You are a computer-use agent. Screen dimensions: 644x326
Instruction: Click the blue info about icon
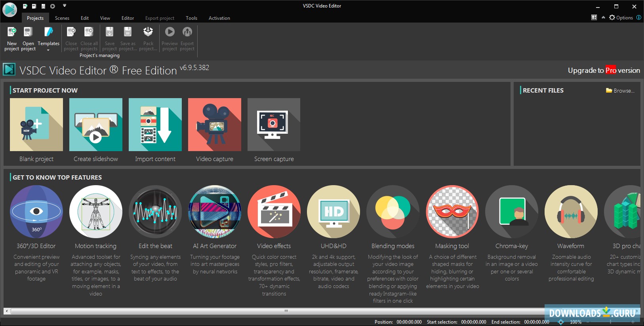[x=638, y=17]
